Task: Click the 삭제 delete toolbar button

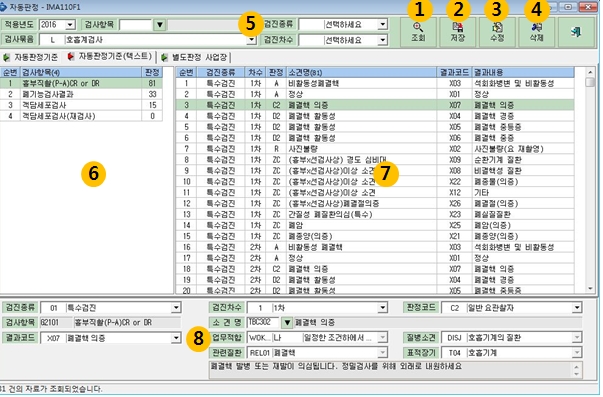Action: point(536,32)
